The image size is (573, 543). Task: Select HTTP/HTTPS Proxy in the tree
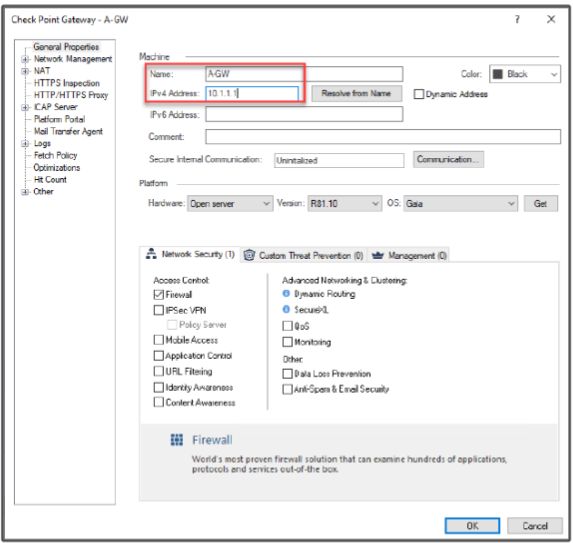tap(71, 95)
